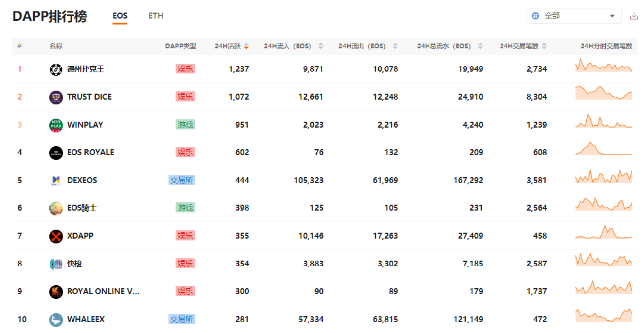The height and width of the screenshot is (333, 644).
Task: Click the WHALEEX 24H transaction sparkline chart
Action: pyautogui.click(x=604, y=316)
